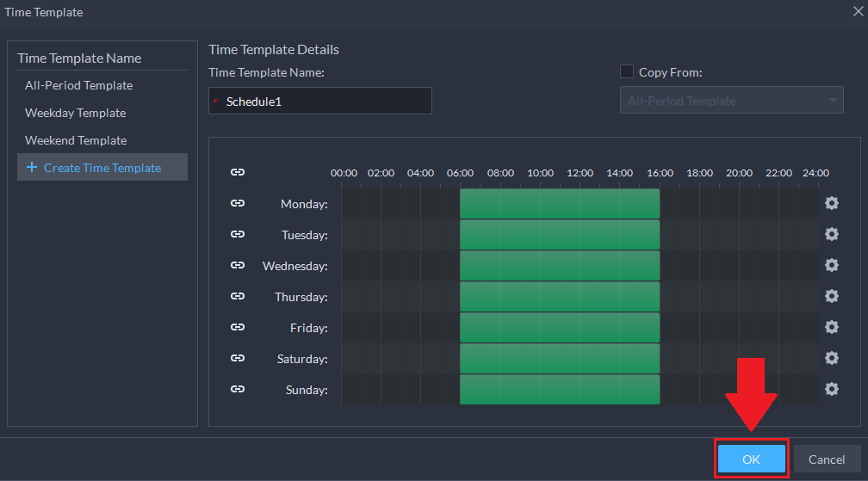Select Weekday Template in the list
This screenshot has height=481, width=868.
(75, 113)
